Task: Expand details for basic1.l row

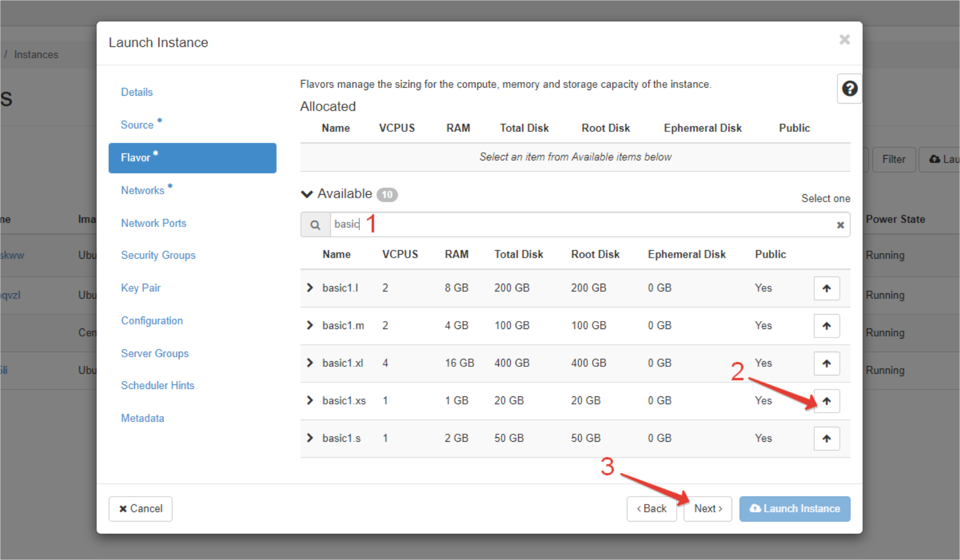Action: click(309, 288)
